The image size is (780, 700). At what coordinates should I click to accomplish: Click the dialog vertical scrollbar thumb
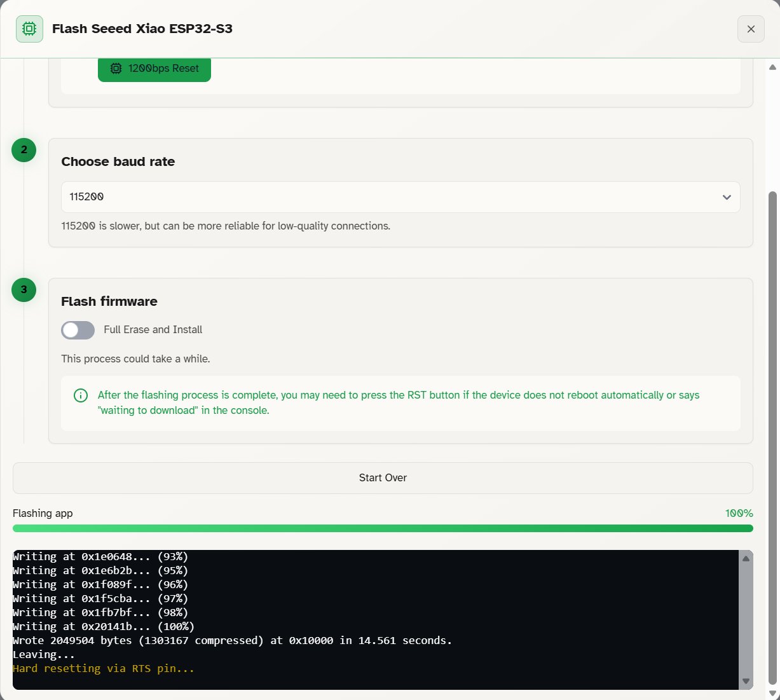pyautogui.click(x=773, y=439)
